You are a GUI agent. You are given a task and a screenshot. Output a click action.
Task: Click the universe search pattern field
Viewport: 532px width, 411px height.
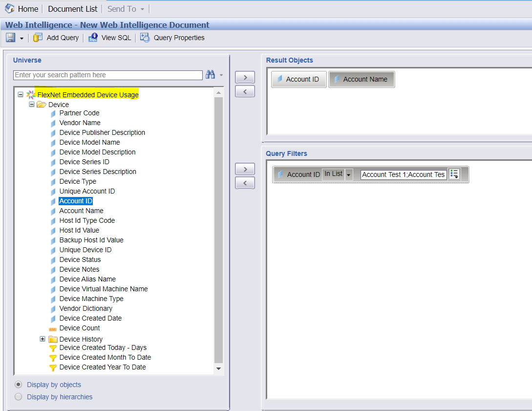point(108,75)
